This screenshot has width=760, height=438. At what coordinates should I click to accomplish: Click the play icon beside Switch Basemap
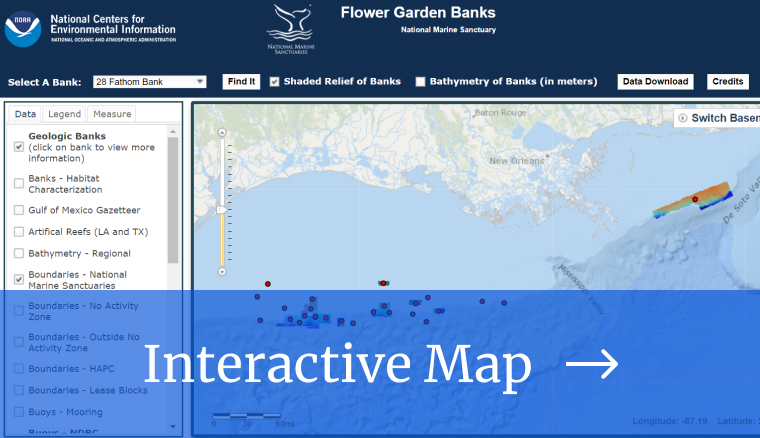683,118
